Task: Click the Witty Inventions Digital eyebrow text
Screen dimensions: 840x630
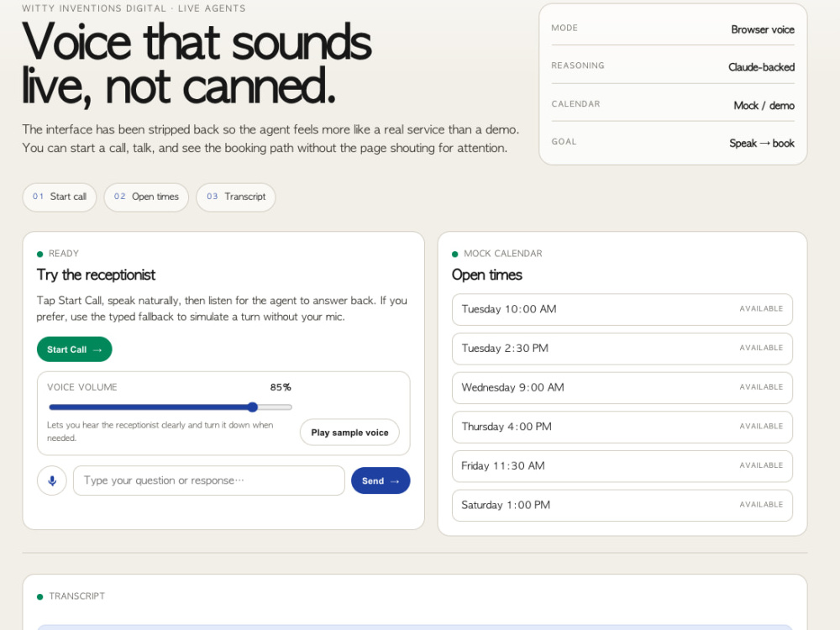Action: (x=134, y=8)
